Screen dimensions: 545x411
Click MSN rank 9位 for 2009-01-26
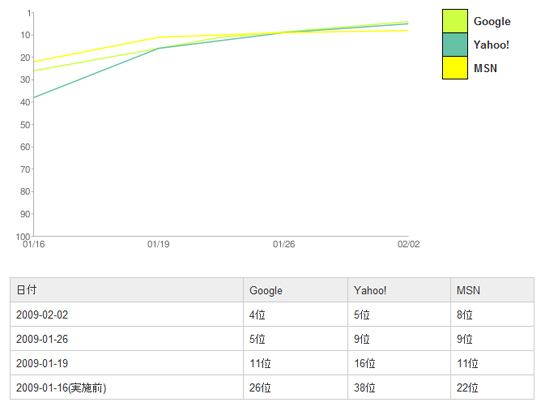pyautogui.click(x=492, y=339)
